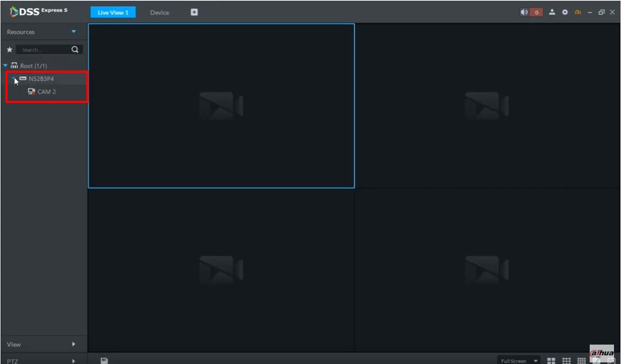Viewport: 621px width, 364px height.
Task: Click the favorites star icon
Action: pyautogui.click(x=10, y=50)
